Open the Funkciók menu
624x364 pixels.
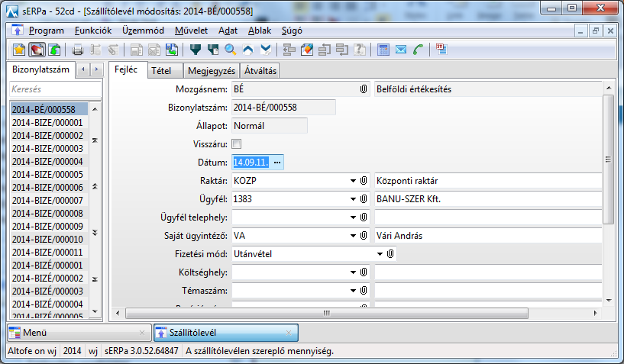pyautogui.click(x=94, y=31)
